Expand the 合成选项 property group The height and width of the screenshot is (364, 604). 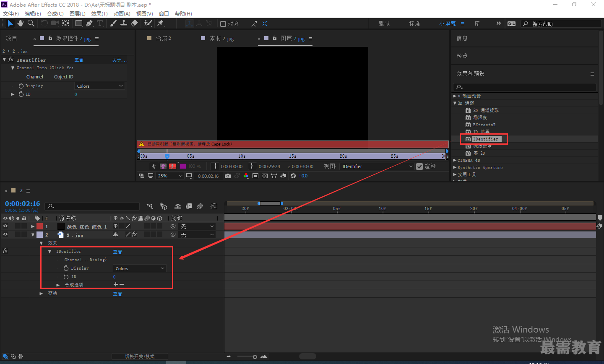[58, 285]
